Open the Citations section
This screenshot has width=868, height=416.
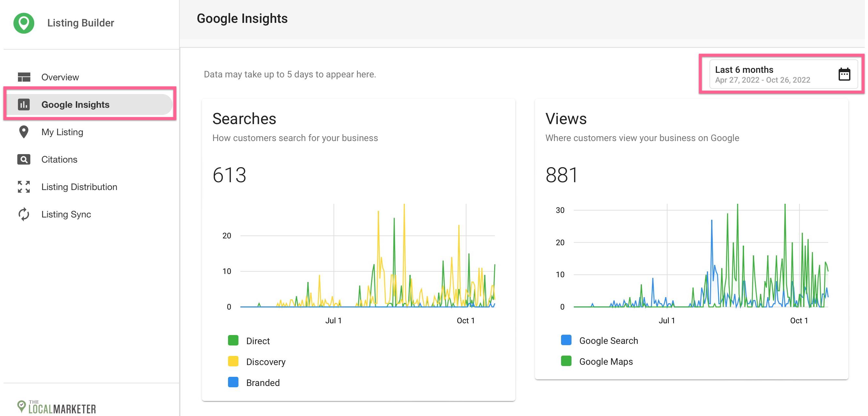point(89,159)
